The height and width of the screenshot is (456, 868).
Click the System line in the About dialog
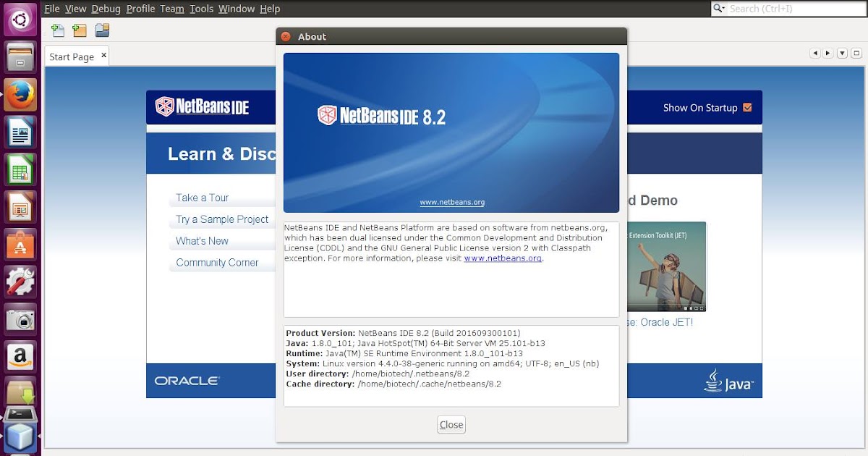[443, 363]
